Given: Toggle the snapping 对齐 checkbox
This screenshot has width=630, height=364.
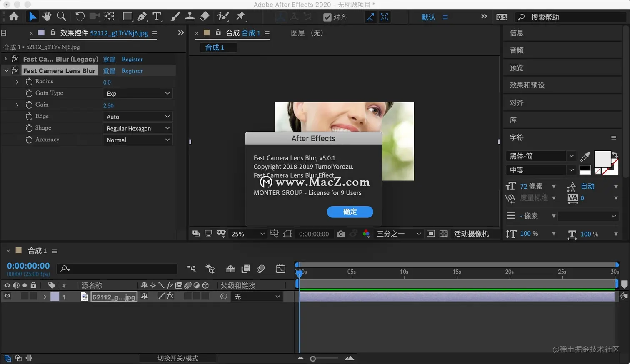Looking at the screenshot, I should [327, 17].
